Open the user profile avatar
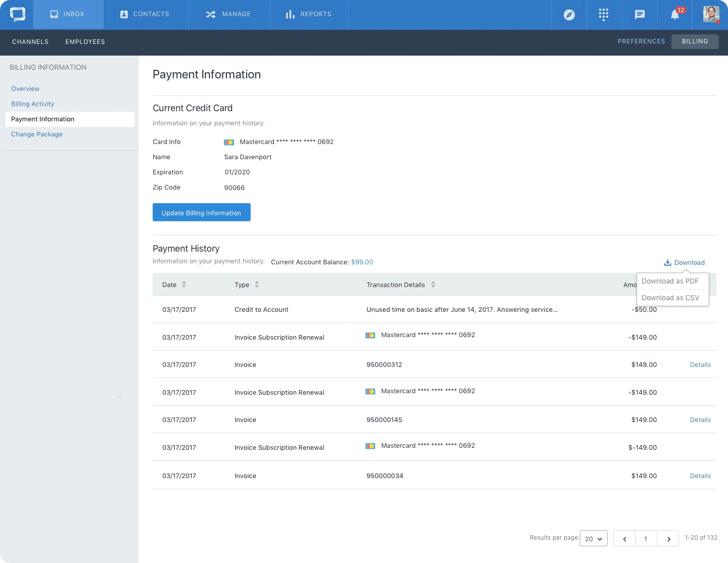 [x=711, y=14]
